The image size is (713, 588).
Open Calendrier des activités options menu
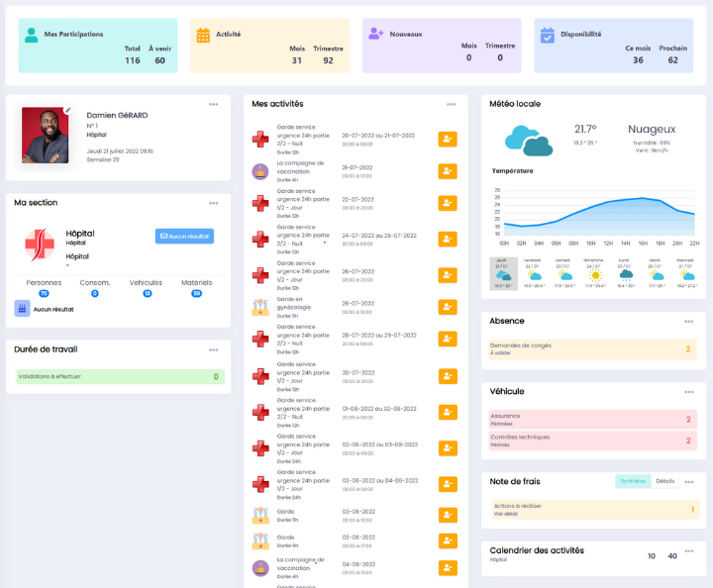pos(689,551)
